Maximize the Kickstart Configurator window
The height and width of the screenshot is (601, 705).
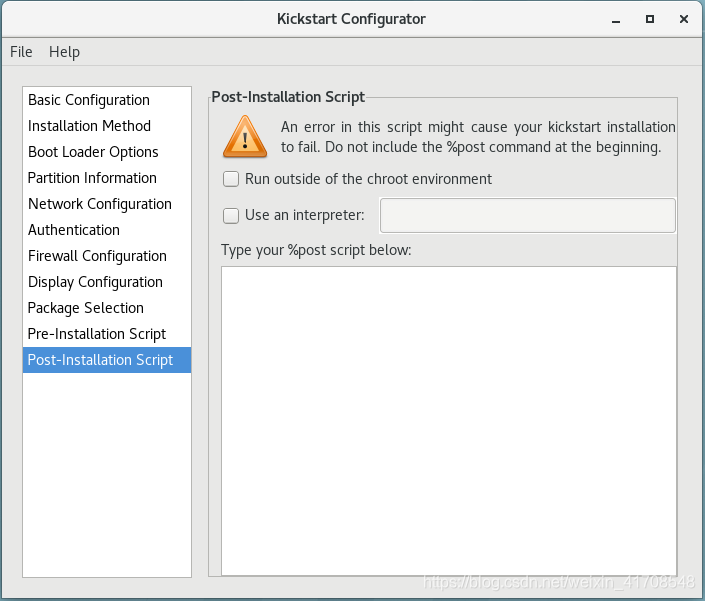650,19
